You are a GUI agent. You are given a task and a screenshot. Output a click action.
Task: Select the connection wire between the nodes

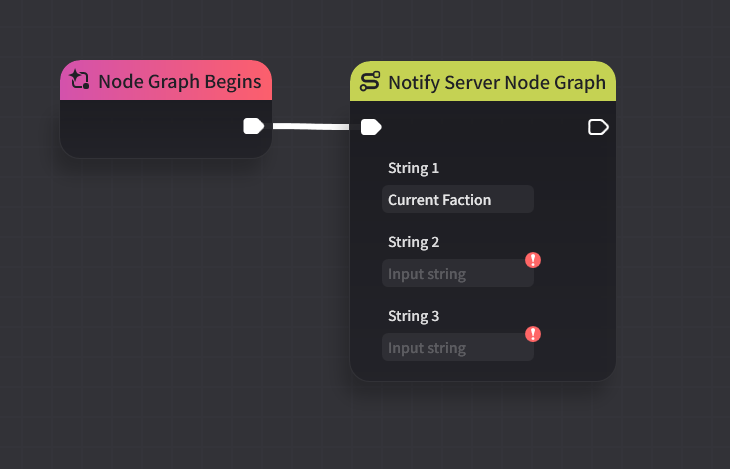311,126
